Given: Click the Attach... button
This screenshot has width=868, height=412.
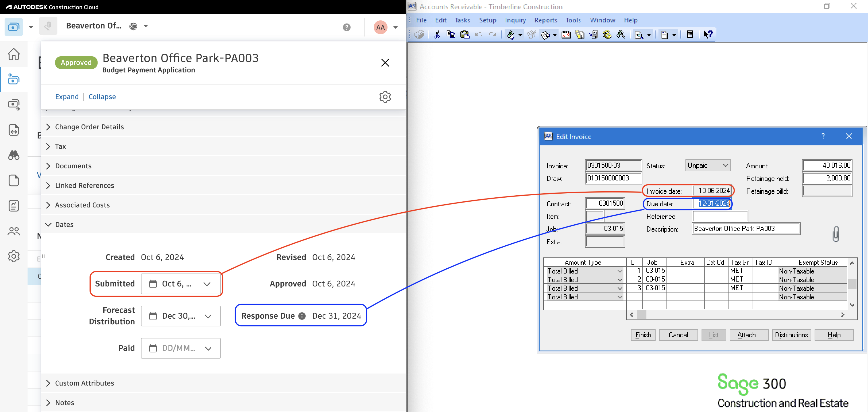Looking at the screenshot, I should (x=749, y=335).
